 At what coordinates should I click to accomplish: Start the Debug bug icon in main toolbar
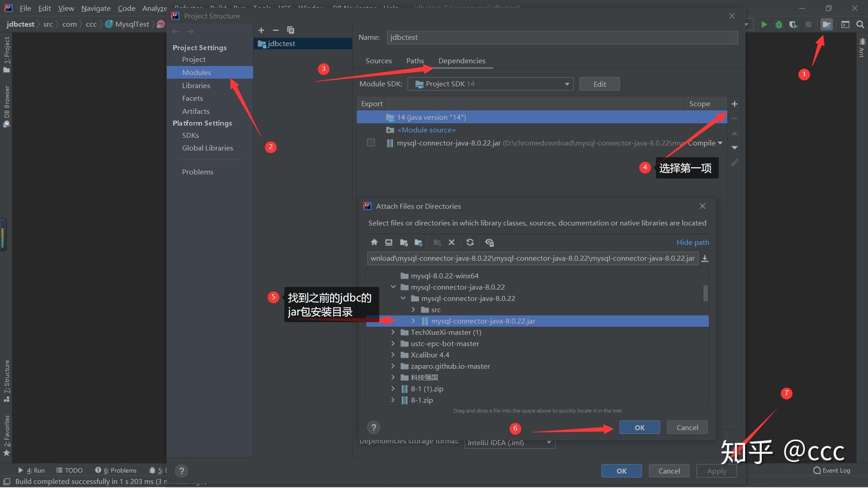778,24
